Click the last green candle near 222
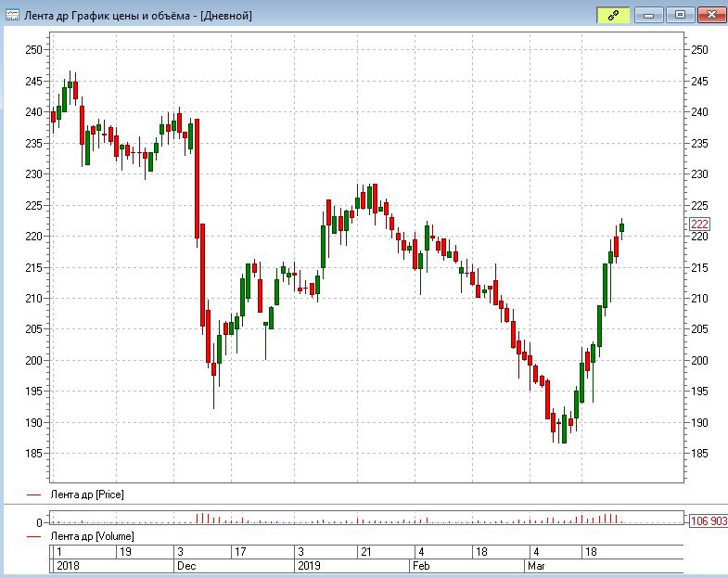This screenshot has width=728, height=578. (x=621, y=227)
